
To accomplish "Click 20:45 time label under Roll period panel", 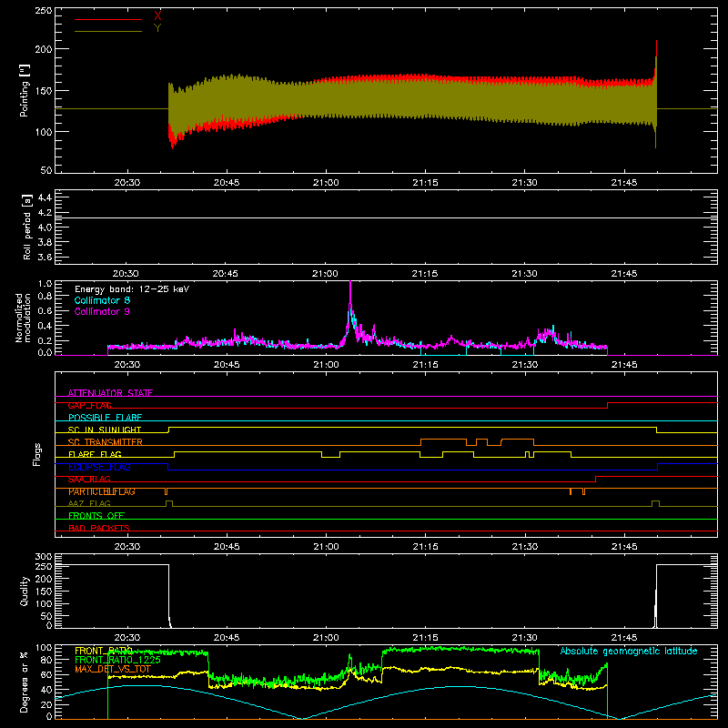I will [x=226, y=274].
